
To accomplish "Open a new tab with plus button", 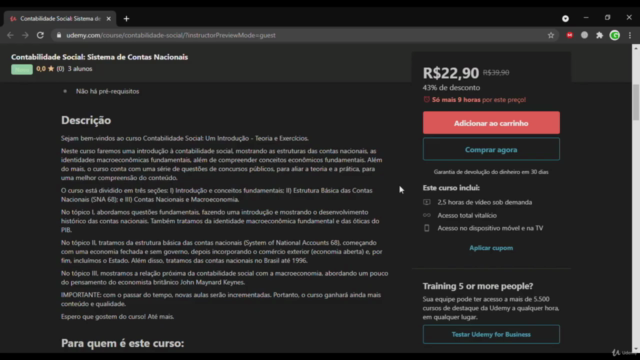I will [127, 19].
